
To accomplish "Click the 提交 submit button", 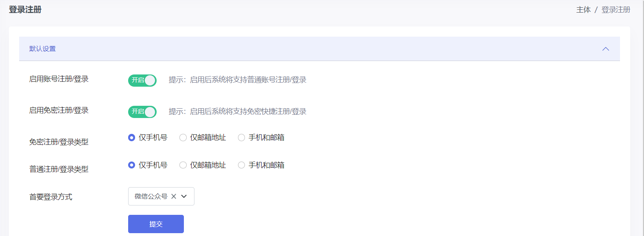I will tap(156, 224).
